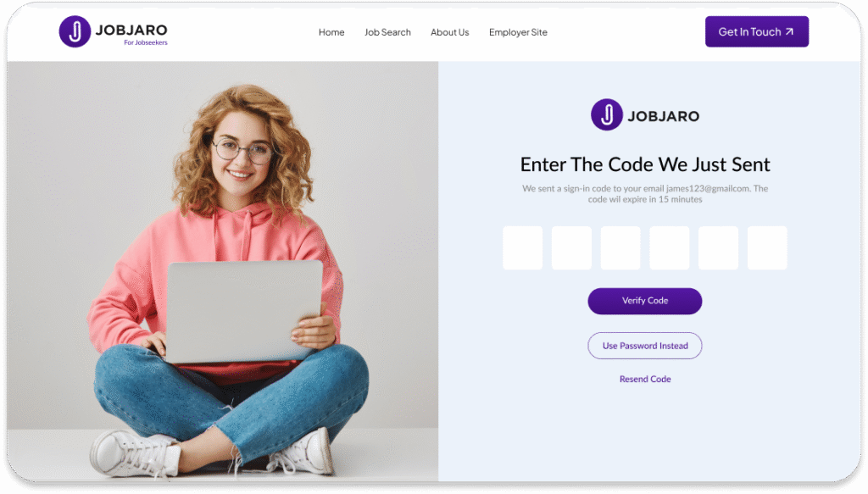Focus the fourth code digit box
The image size is (868, 494).
pyautogui.click(x=670, y=247)
